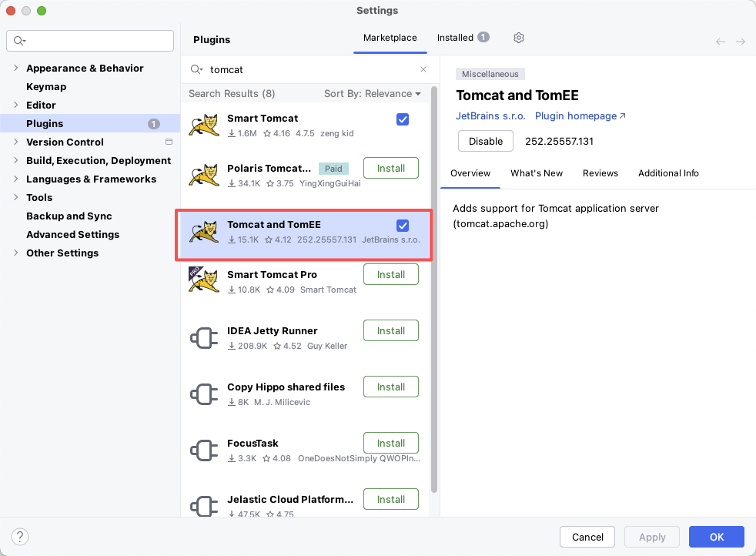Open the Reviews tab

click(x=600, y=173)
